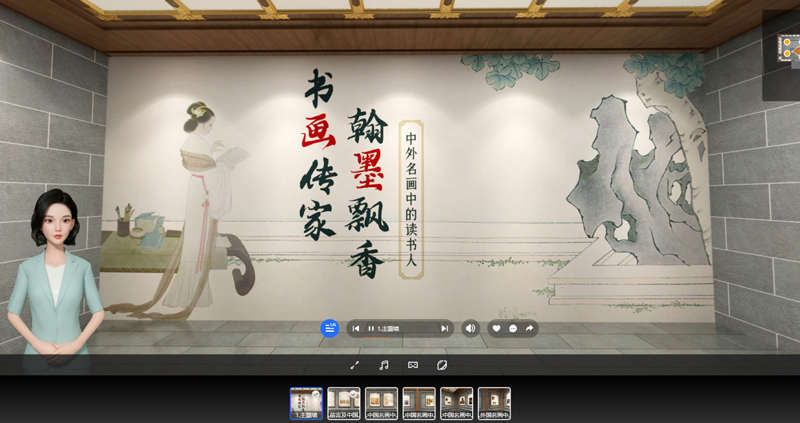Go to the previous tour stop
The image size is (800, 423).
pyautogui.click(x=356, y=329)
